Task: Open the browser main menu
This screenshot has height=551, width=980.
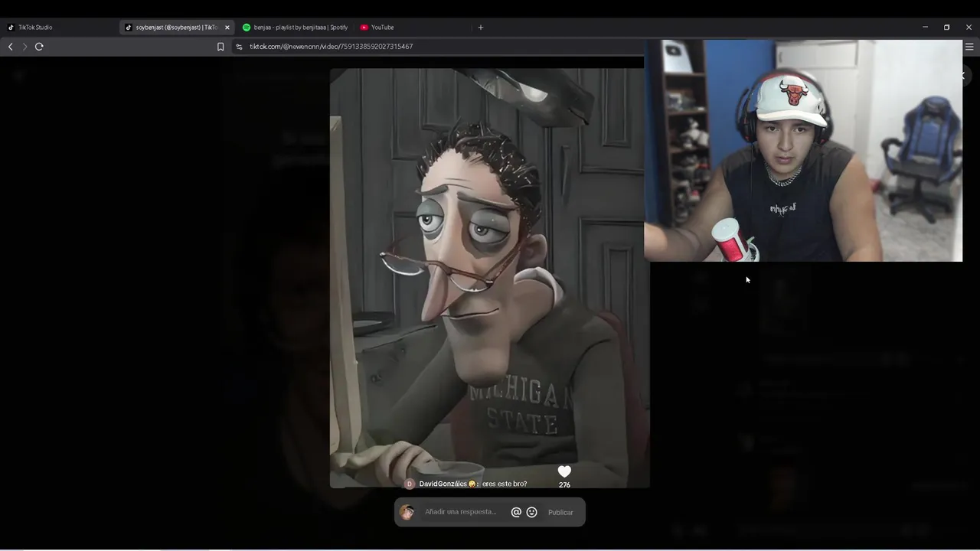Action: coord(969,47)
